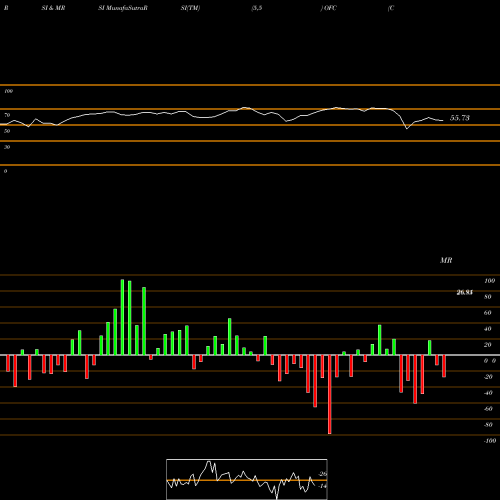Click the RSI axis label 70

pos(7,115)
